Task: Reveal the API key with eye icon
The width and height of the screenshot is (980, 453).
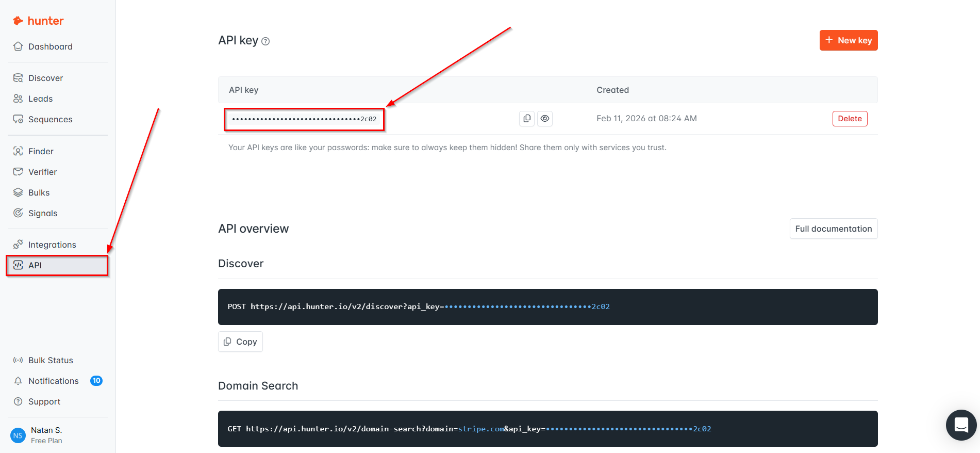Action: point(545,119)
